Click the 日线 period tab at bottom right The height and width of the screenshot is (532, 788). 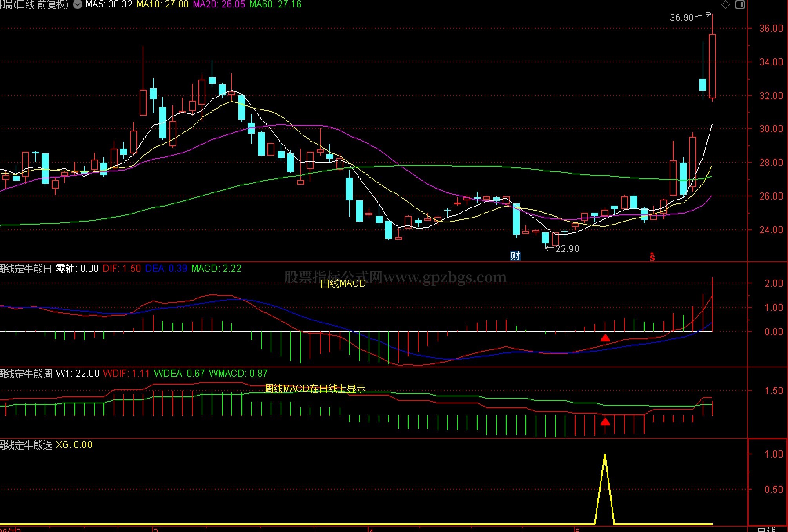pyautogui.click(x=767, y=529)
